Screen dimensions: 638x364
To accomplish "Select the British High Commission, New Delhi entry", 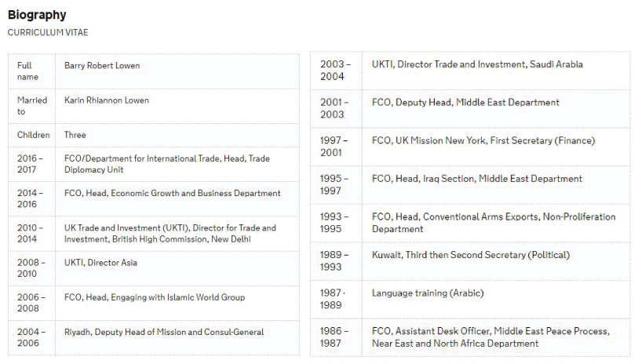I will [170, 233].
